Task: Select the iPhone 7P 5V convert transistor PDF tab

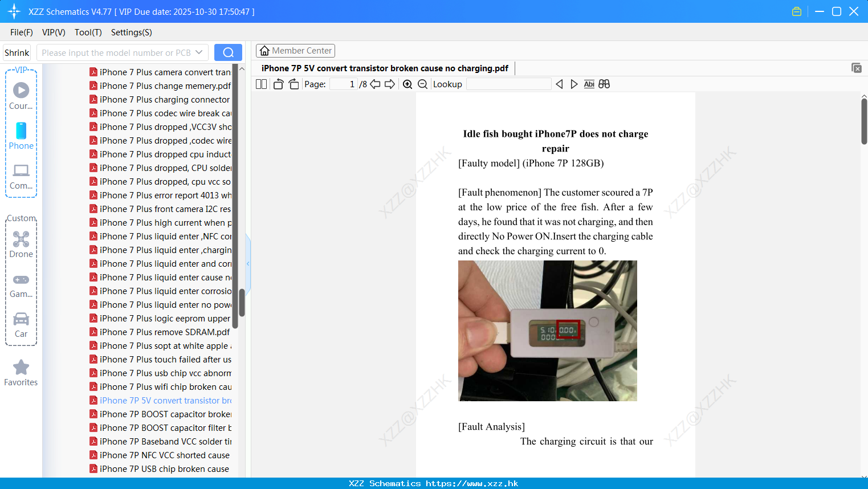Action: [385, 68]
